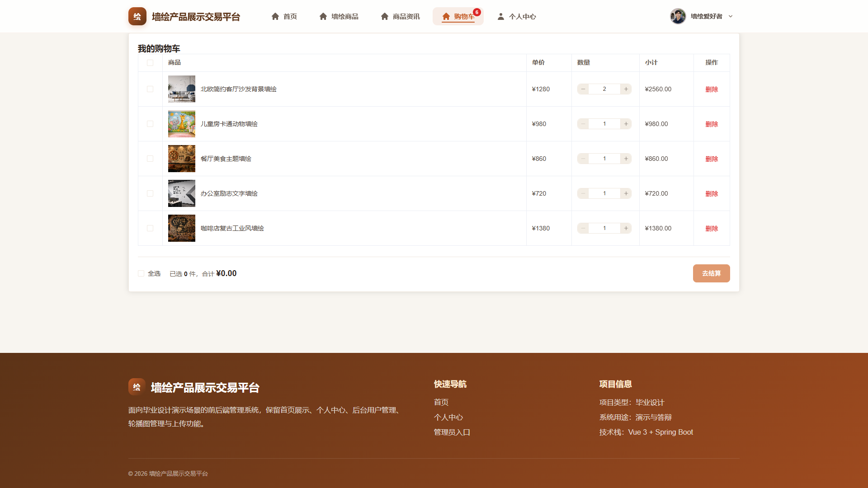Click plus icon for 咖啡店复古工业风墙绘
The image size is (868, 488).
(x=626, y=228)
